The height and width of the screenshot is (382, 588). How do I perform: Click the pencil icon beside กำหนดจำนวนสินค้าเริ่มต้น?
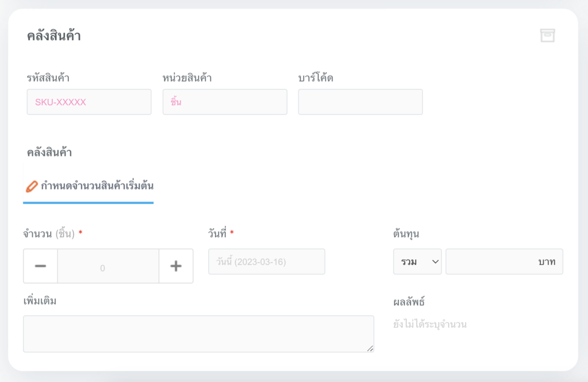point(32,187)
